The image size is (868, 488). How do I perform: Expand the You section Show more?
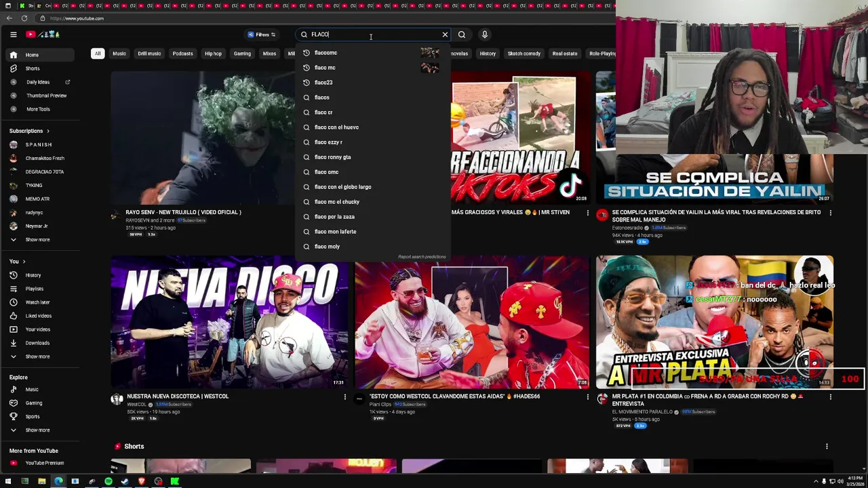tap(41, 357)
